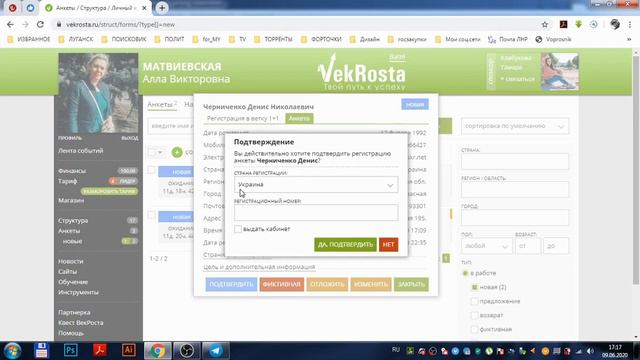Switch to Chrome in the taskbar
The width and height of the screenshot is (640, 360).
[x=158, y=350]
